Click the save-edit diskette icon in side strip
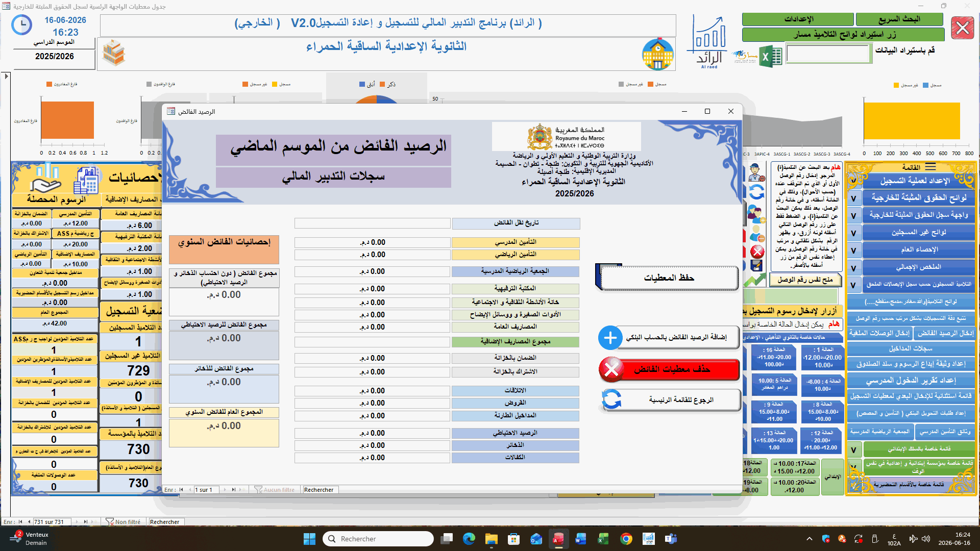The image size is (980, 551). coord(756,265)
